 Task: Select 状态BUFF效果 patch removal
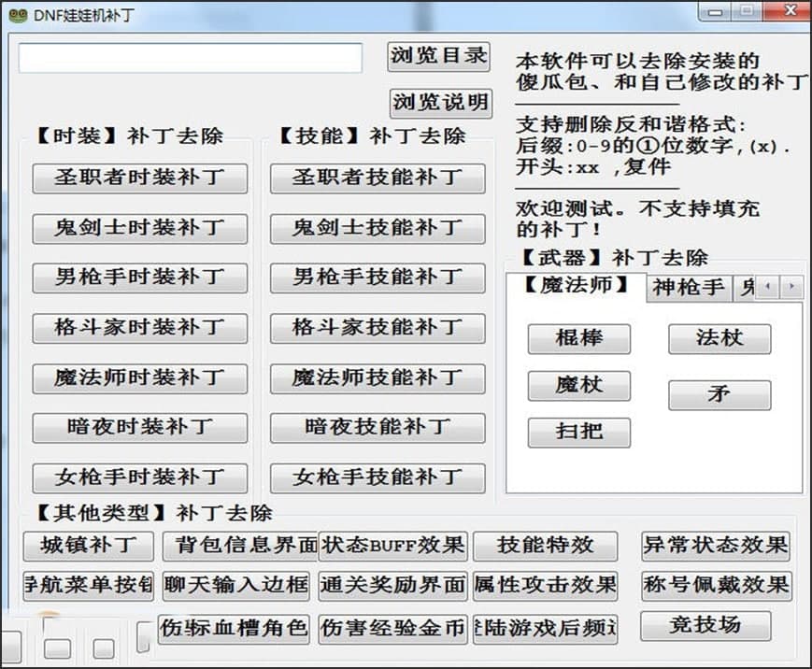393,546
